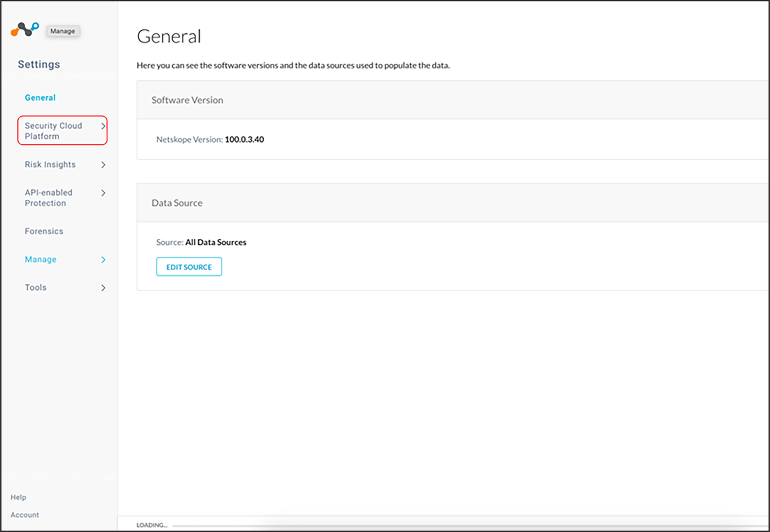Click the 'All Data Sources' value
Viewport: 770px width, 532px height.
click(216, 242)
